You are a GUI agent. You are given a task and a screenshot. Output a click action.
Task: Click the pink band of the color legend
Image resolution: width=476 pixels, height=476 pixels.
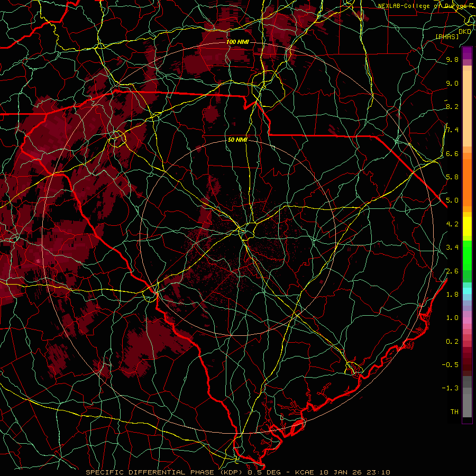[x=467, y=321]
